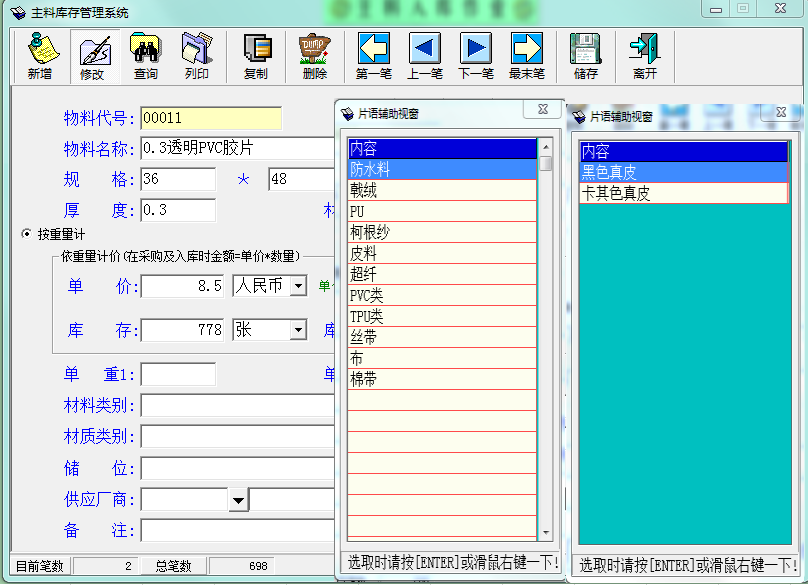The image size is (808, 585).
Task: Go to next record with 下一笔
Action: [476, 56]
